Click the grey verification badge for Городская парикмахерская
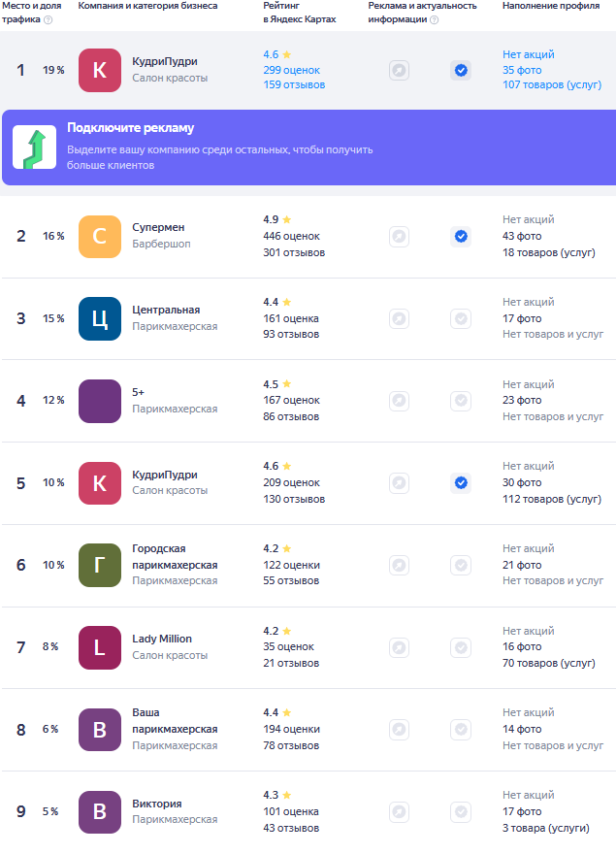Screen dimensions: 616x854 pyautogui.click(x=461, y=565)
